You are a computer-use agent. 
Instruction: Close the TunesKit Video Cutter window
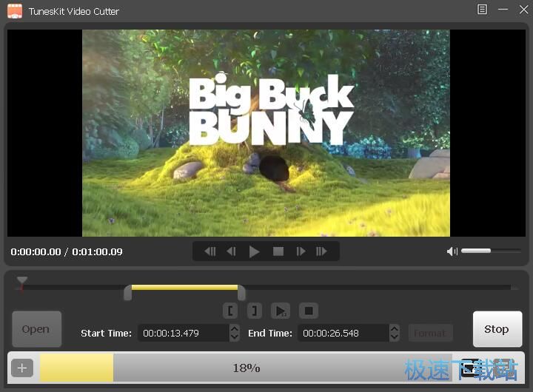tap(524, 10)
